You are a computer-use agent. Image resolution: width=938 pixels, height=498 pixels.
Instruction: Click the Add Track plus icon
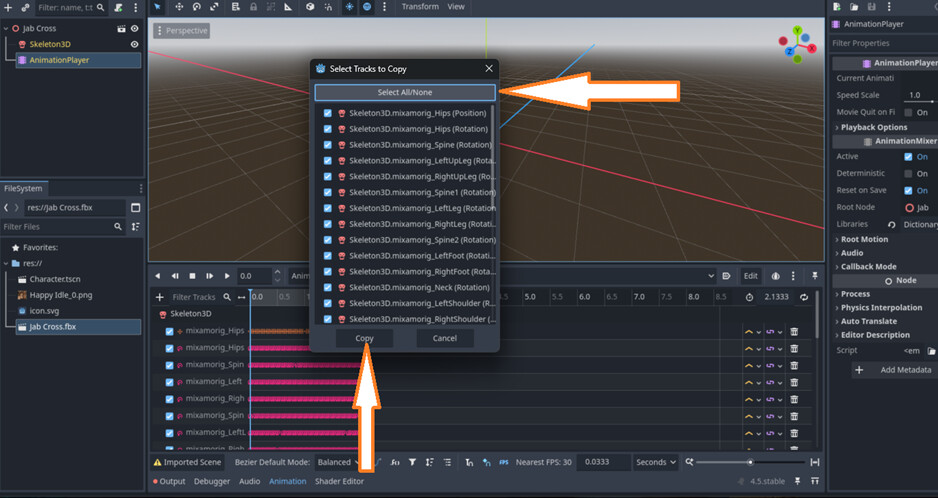(x=160, y=297)
